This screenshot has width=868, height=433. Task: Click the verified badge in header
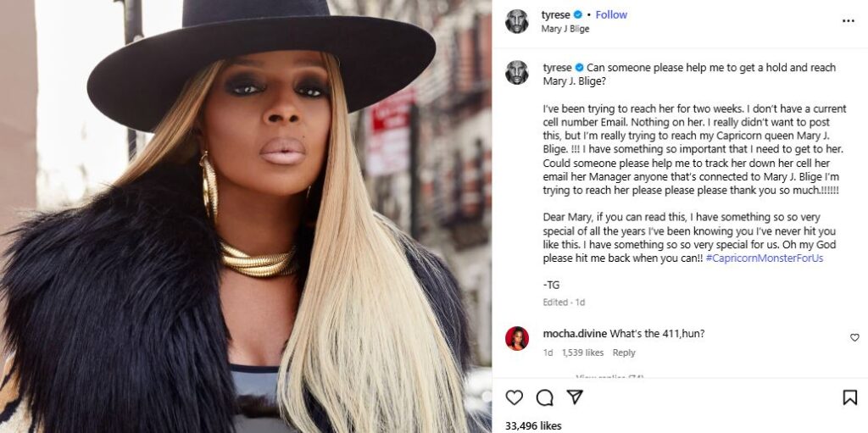coord(578,15)
